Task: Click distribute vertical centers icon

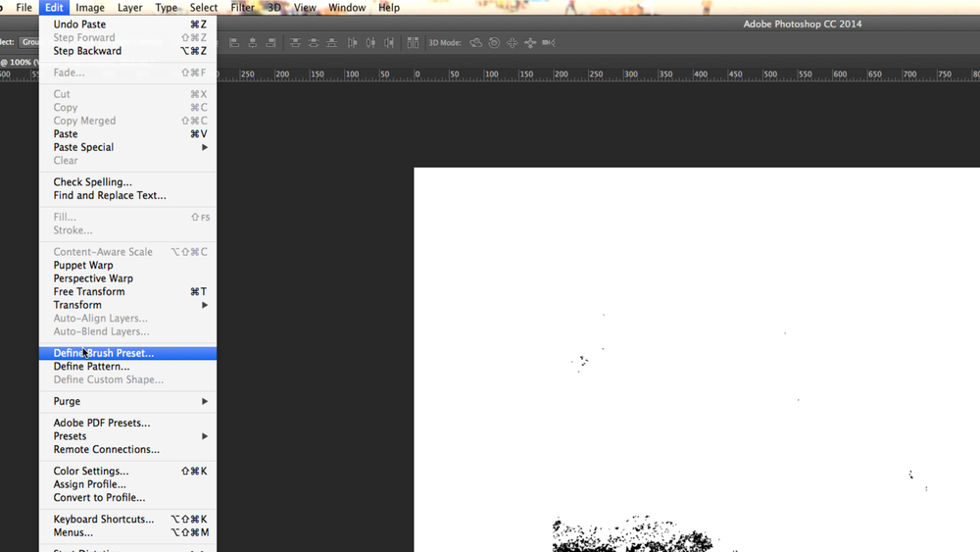Action: coord(314,42)
